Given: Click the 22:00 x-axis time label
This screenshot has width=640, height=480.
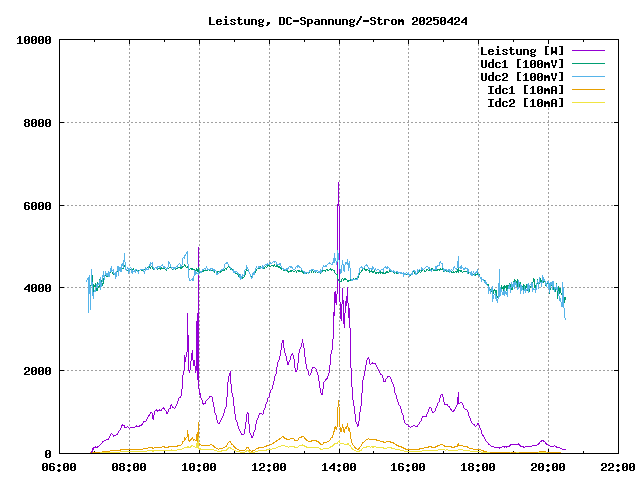Looking at the screenshot, I should 617,467.
